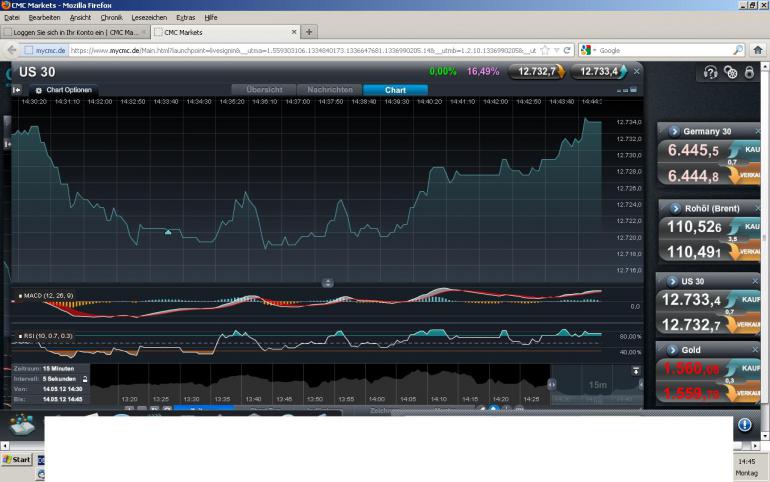The height and width of the screenshot is (482, 770).
Task: Click the US 30 buy price 12.733,4 in header
Action: pyautogui.click(x=599, y=72)
